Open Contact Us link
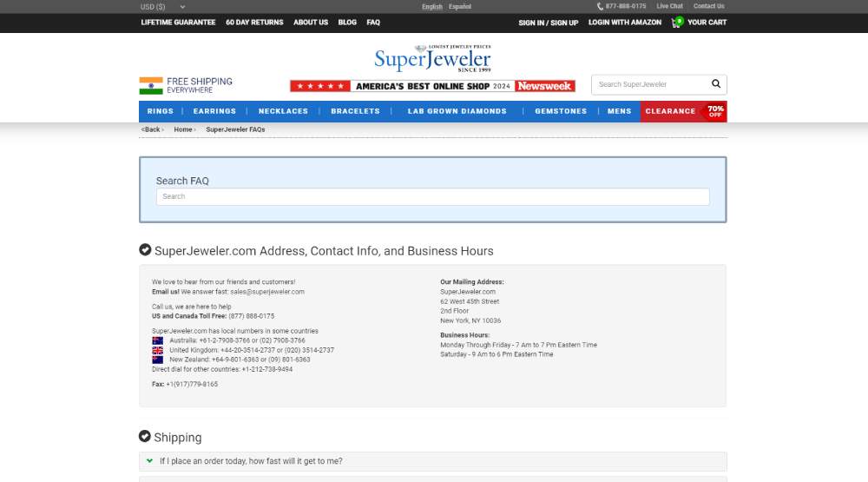The height and width of the screenshot is (482, 868). tap(708, 6)
